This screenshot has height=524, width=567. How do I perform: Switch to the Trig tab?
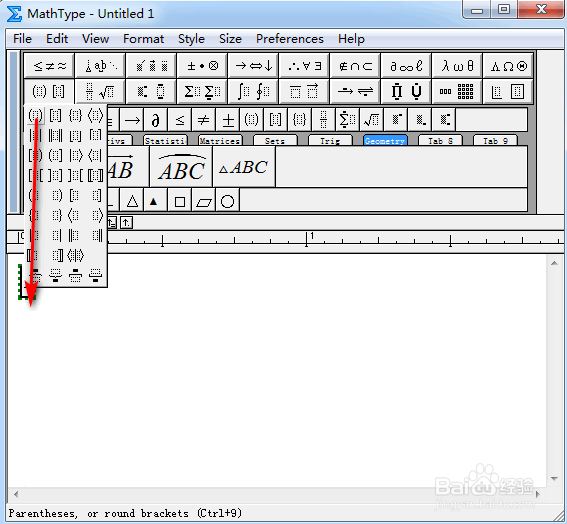coord(330,141)
